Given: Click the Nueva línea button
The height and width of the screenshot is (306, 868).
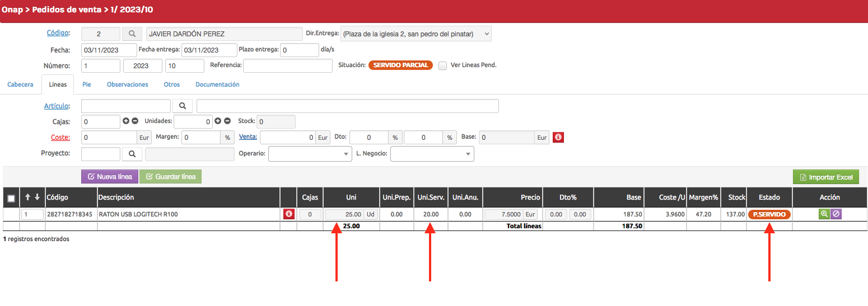Looking at the screenshot, I should point(110,177).
